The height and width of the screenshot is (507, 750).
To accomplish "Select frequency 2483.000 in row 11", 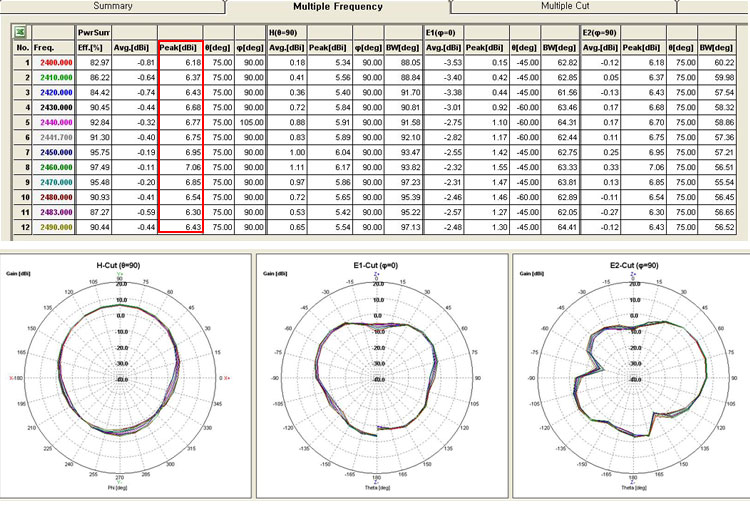I will click(x=53, y=212).
